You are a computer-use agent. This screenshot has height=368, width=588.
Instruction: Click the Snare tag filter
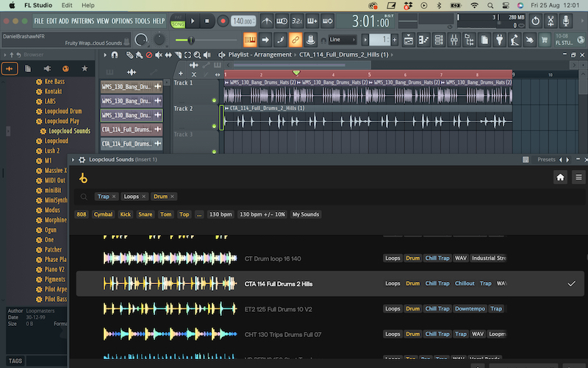click(x=146, y=214)
